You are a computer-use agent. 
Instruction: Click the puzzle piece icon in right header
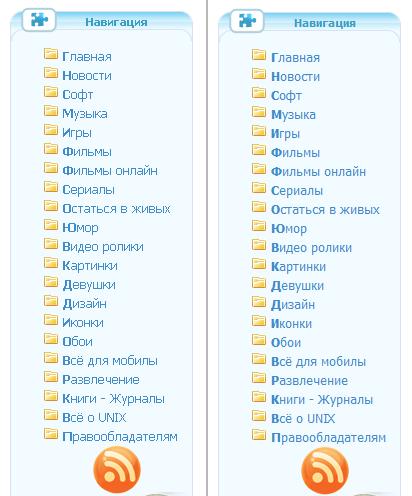[x=247, y=21]
